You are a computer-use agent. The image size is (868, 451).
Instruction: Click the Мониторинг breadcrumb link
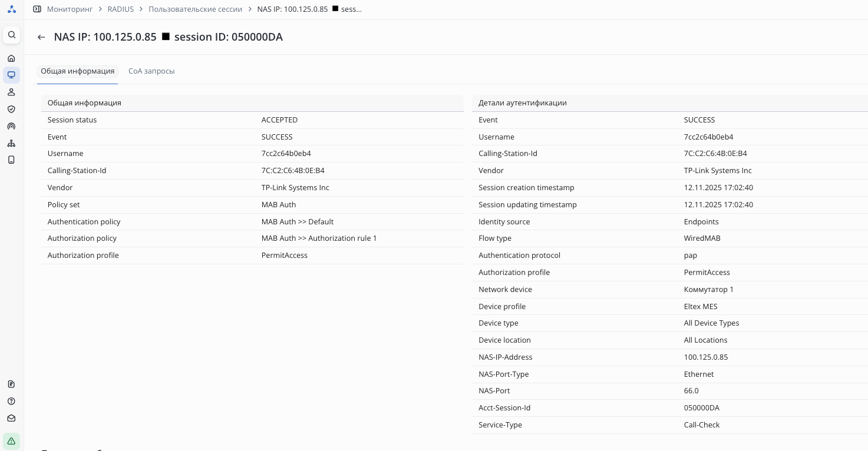(70, 9)
